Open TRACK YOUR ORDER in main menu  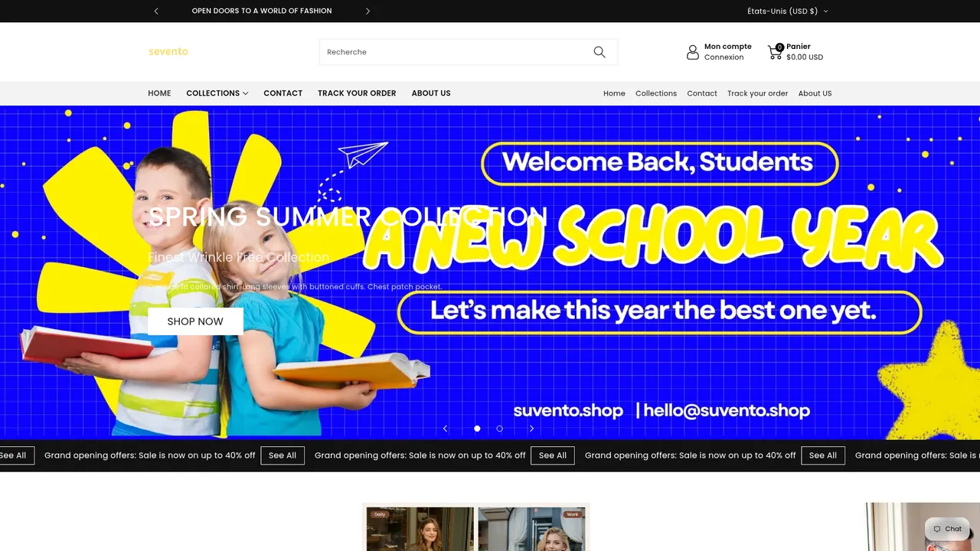357,93
